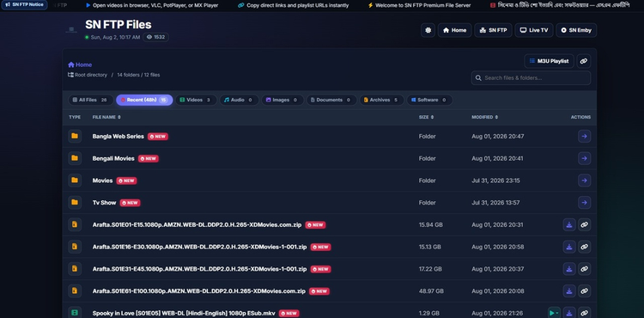Download Arafta S01E01-E15 zip
This screenshot has width=644, height=318.
click(x=569, y=224)
